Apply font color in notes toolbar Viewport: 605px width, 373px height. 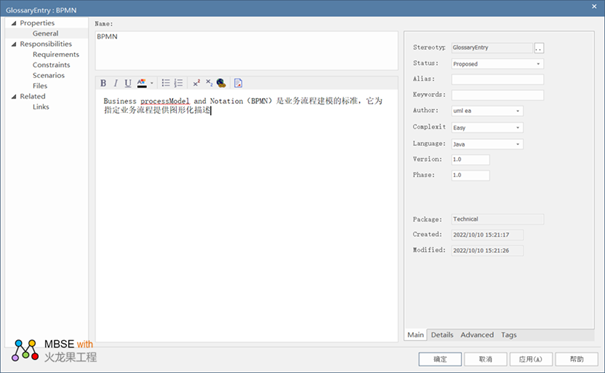(142, 83)
